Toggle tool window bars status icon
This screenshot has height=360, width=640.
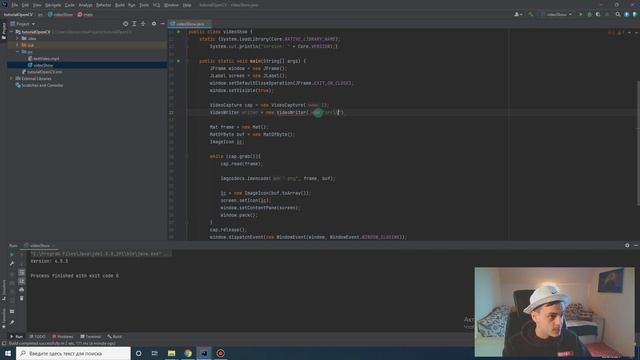click(x=4, y=343)
